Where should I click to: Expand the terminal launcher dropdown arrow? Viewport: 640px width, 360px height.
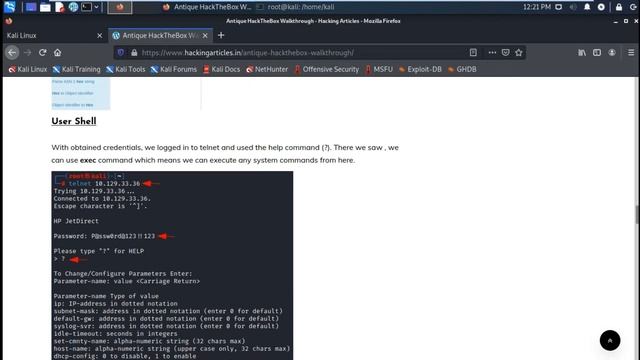(x=96, y=7)
